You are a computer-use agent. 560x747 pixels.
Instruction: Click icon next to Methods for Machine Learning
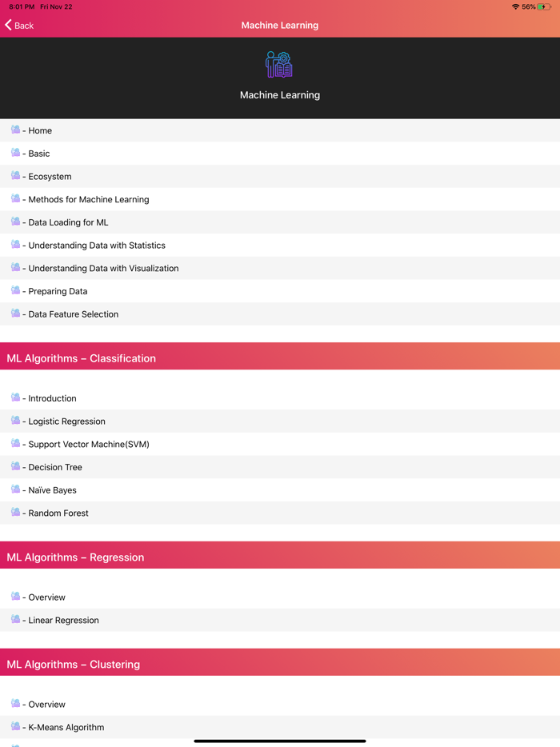(x=16, y=198)
